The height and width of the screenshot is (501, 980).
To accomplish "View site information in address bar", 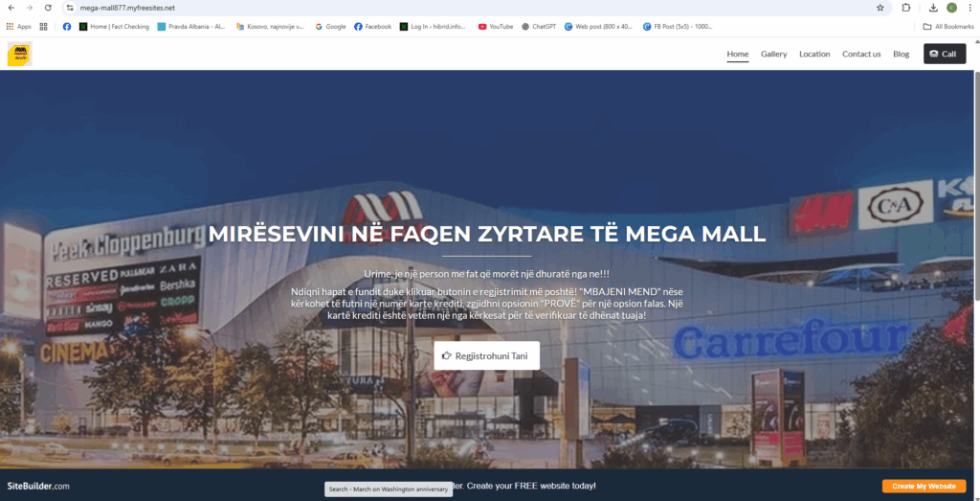I will [x=70, y=8].
